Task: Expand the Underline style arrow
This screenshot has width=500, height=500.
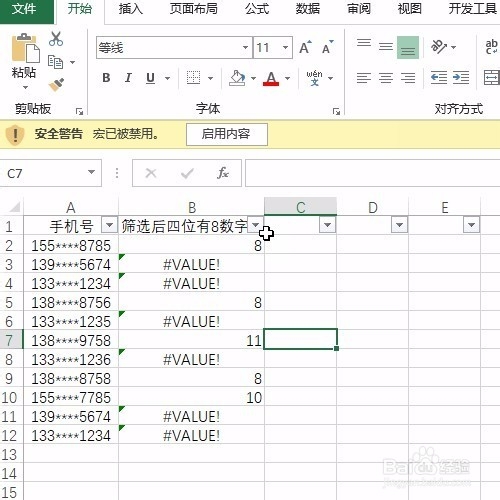Action: click(x=167, y=78)
